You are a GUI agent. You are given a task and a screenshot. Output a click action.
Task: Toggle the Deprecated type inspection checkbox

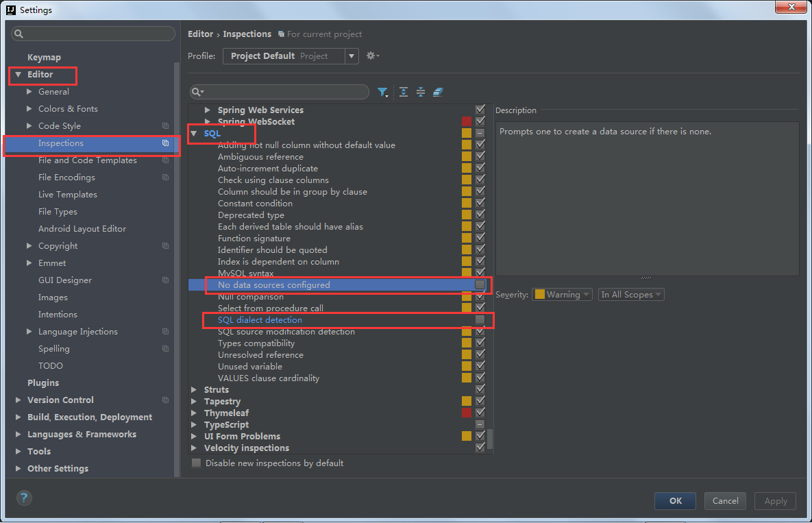pos(480,215)
